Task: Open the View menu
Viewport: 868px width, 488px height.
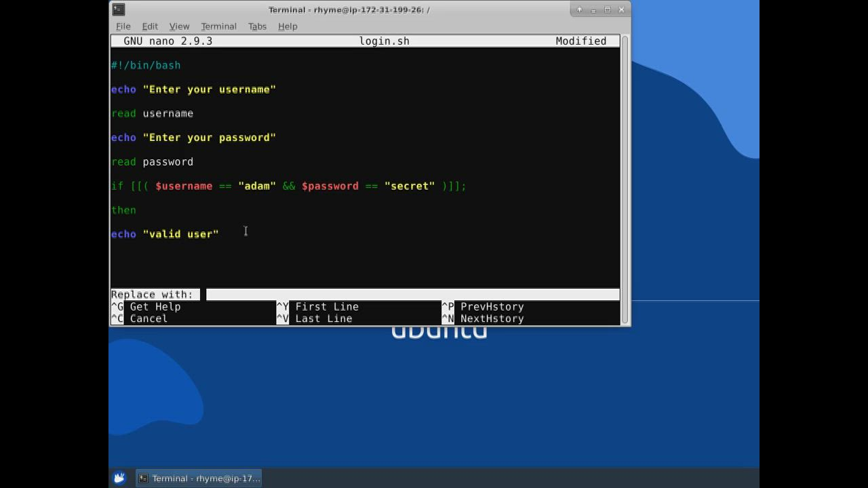Action: [x=179, y=26]
